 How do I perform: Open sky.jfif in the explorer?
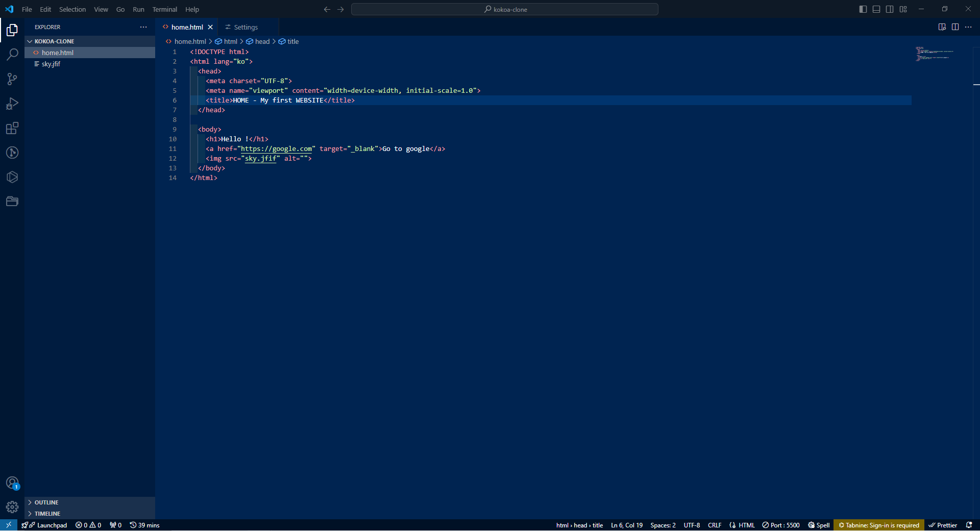[90, 64]
